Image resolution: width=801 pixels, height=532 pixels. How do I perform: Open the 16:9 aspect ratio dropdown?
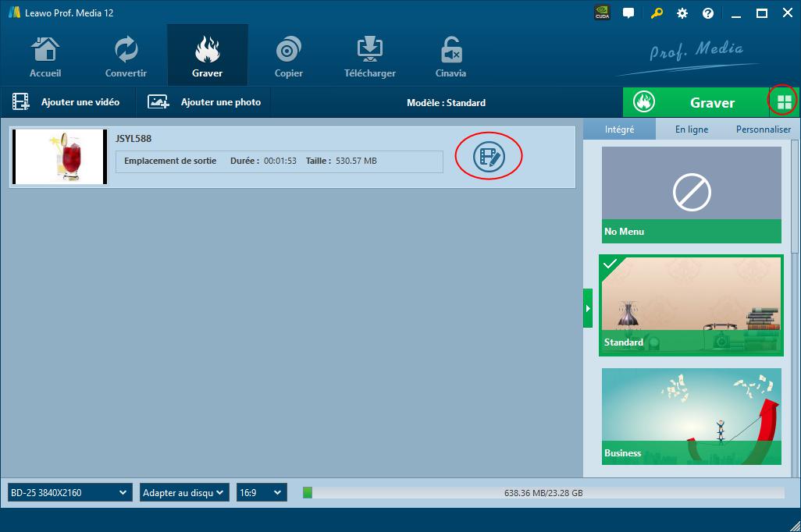262,493
